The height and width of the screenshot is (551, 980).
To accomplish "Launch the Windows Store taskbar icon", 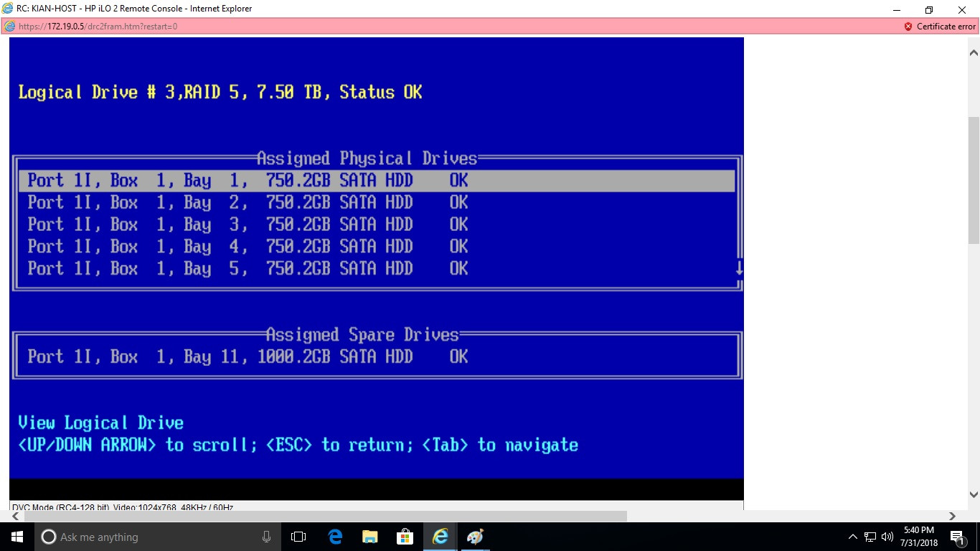I will point(405,537).
